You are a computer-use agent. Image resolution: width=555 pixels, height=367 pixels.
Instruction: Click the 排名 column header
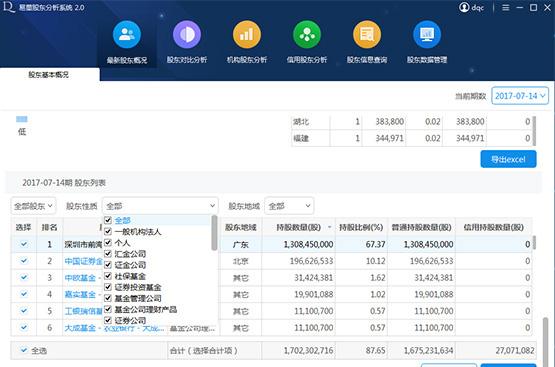click(x=49, y=227)
